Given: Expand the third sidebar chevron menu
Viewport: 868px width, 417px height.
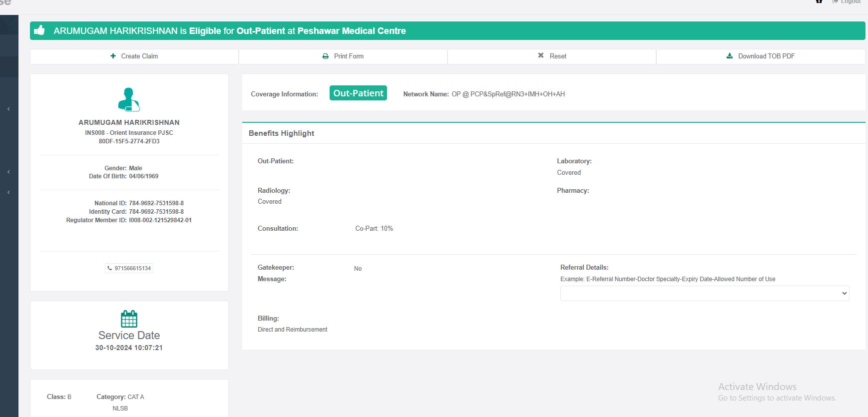Looking at the screenshot, I should coord(8,192).
